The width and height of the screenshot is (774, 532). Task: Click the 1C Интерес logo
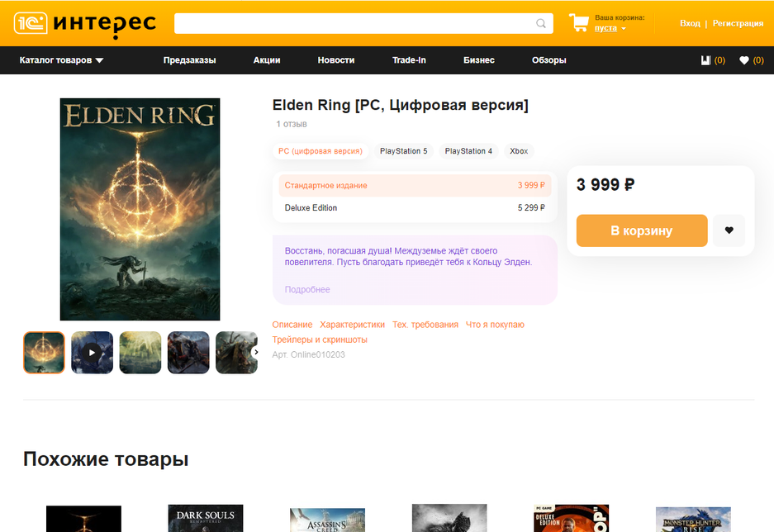(84, 24)
